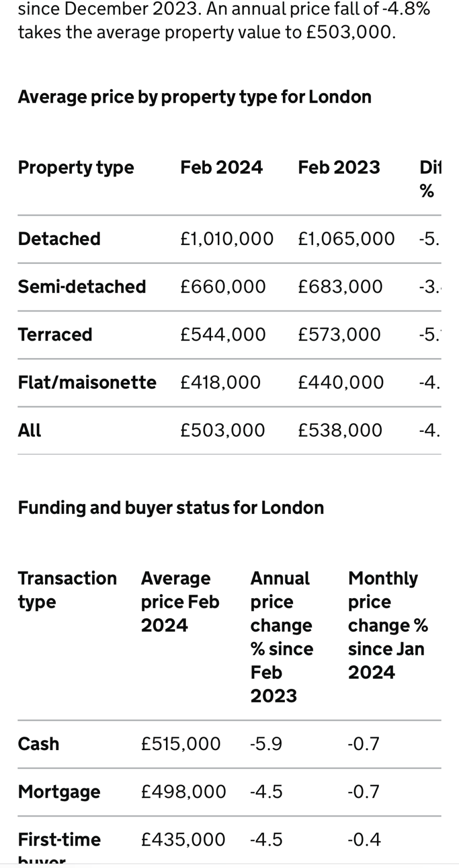Click the £1,010,000 Detached price cell

pos(227,239)
